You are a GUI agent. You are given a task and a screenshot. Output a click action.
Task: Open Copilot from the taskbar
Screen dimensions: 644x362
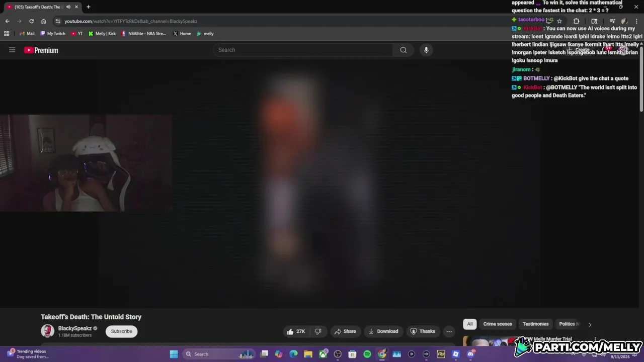[279, 354]
